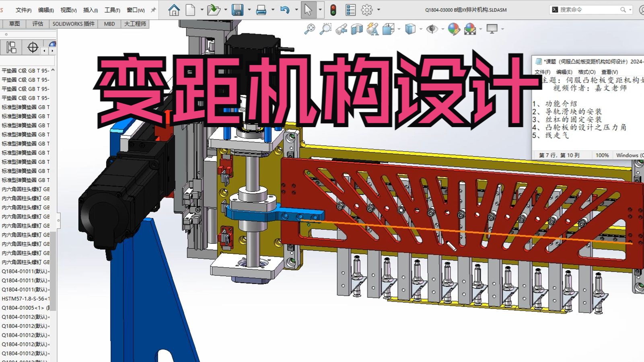The height and width of the screenshot is (362, 644).
Task: Click the feature tree scrollbar up arrow
Action: point(53,70)
